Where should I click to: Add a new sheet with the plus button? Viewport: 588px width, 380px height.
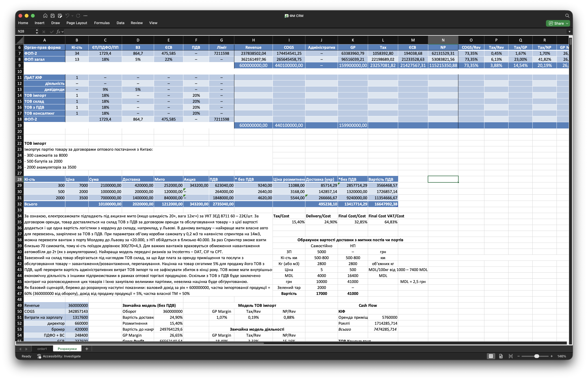pyautogui.click(x=87, y=349)
